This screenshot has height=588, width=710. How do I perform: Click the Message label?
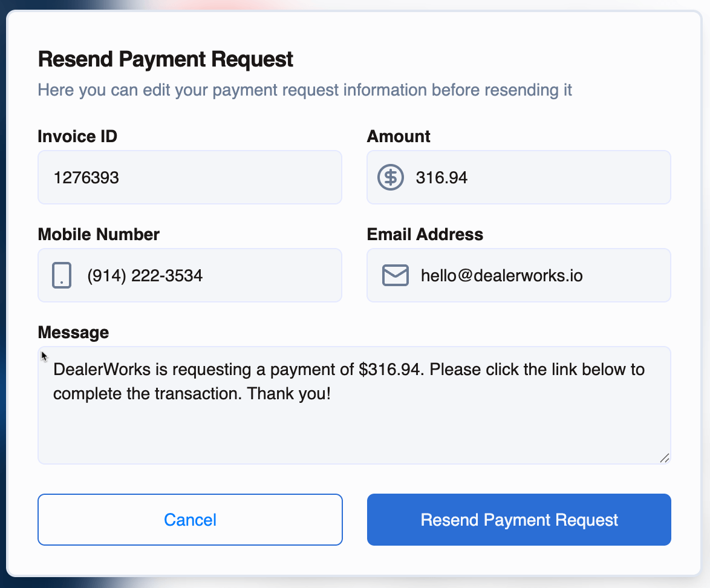click(73, 332)
